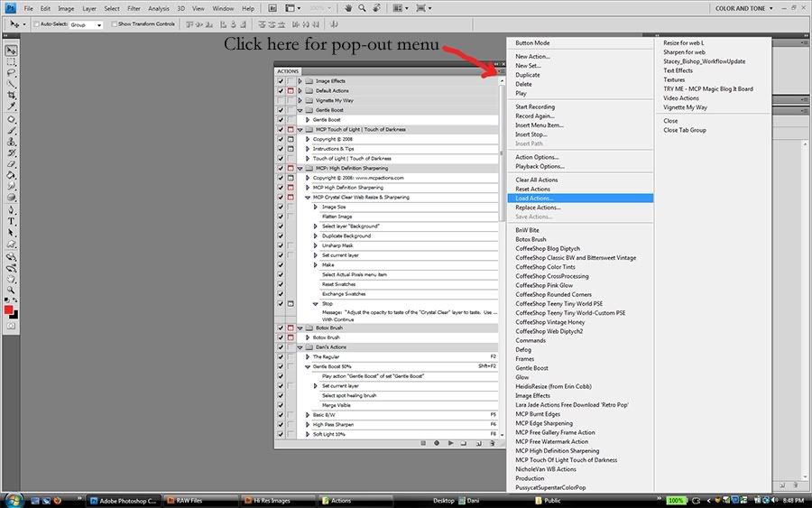
Task: Click the Zoom magnifier in application bar
Action: (362, 8)
